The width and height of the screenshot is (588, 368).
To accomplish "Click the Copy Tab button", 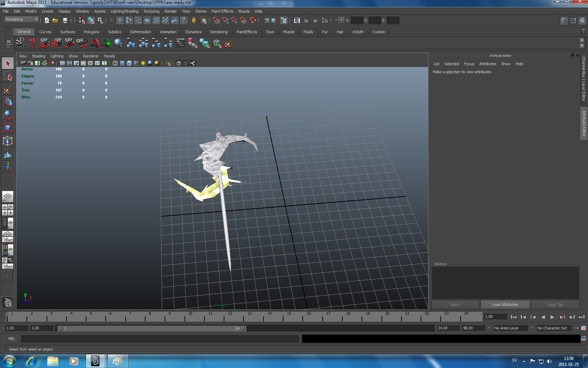I will (x=555, y=305).
